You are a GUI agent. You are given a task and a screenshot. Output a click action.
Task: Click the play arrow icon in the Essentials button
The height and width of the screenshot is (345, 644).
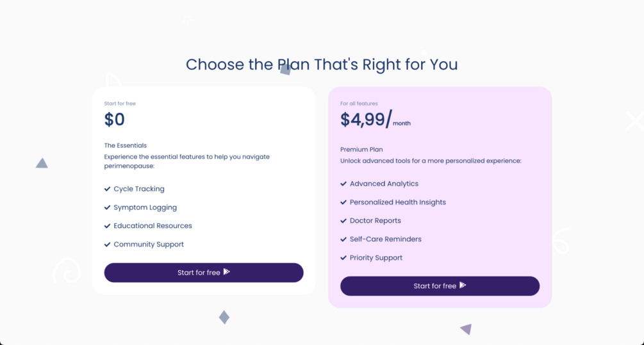[x=226, y=272]
